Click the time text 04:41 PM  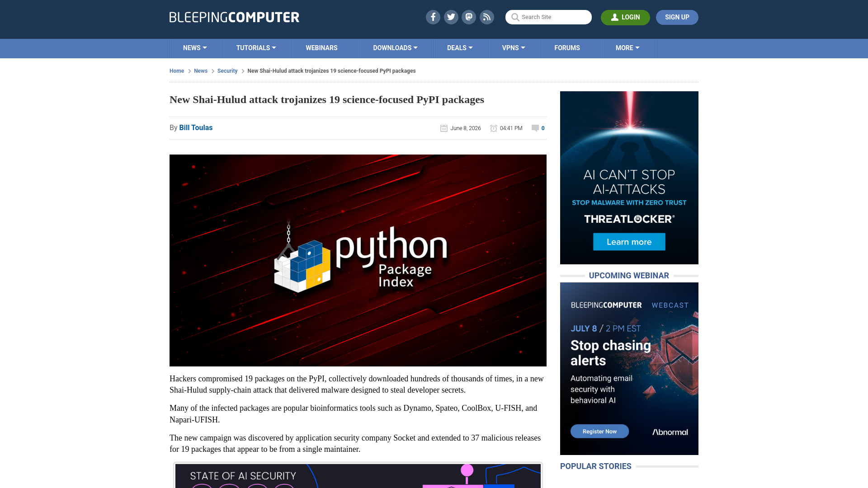point(511,128)
